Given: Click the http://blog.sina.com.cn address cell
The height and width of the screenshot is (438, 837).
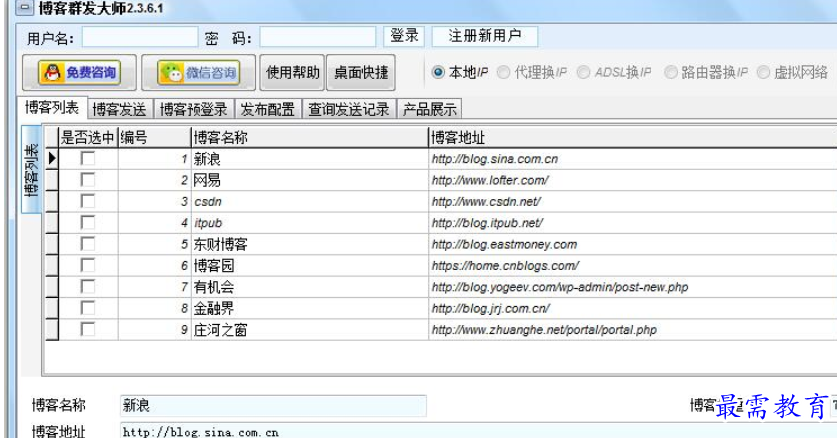Looking at the screenshot, I should pos(633,158).
